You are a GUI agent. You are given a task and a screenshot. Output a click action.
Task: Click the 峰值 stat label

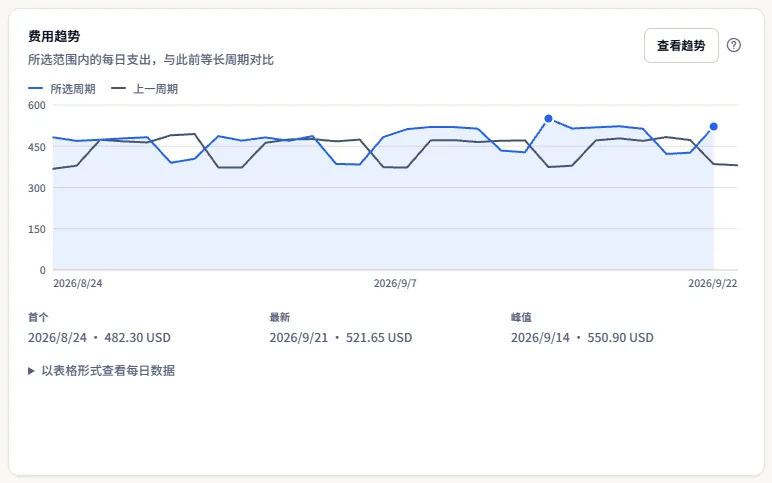point(521,317)
